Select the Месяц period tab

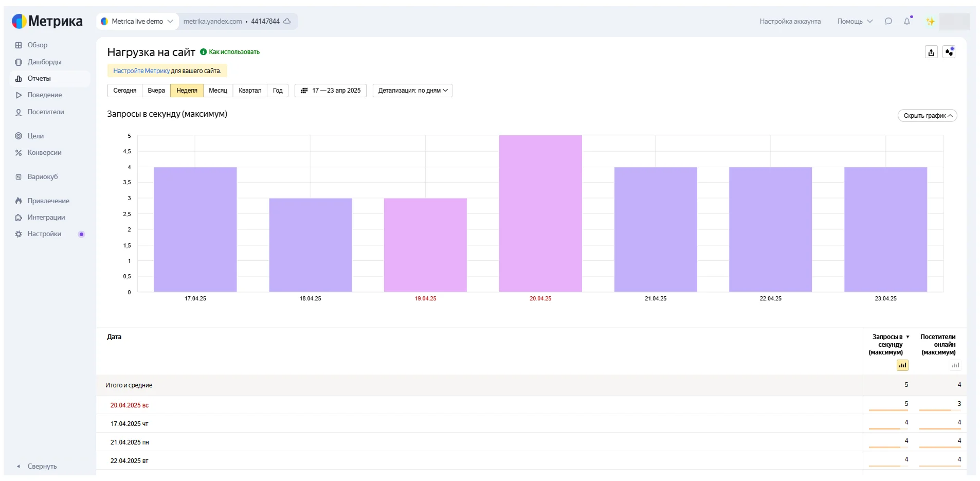pos(217,91)
